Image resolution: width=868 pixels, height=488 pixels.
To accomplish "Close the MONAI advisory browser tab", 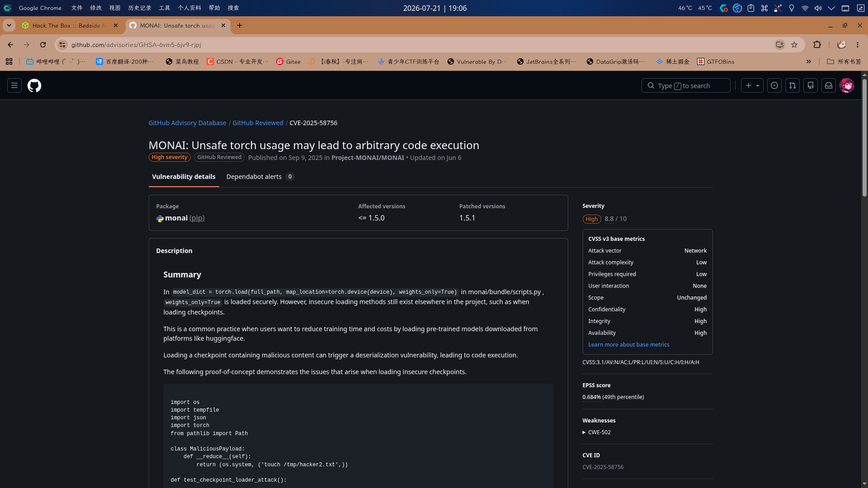I will pos(223,26).
